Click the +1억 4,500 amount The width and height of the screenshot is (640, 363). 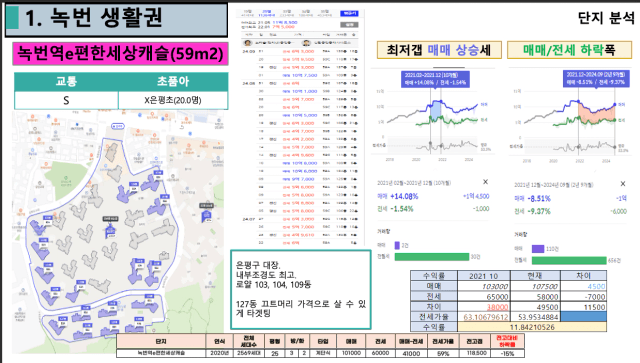[x=476, y=196]
